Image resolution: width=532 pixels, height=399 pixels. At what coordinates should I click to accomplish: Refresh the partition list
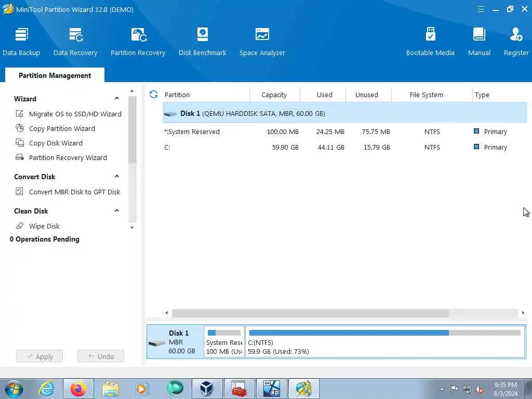pyautogui.click(x=153, y=95)
